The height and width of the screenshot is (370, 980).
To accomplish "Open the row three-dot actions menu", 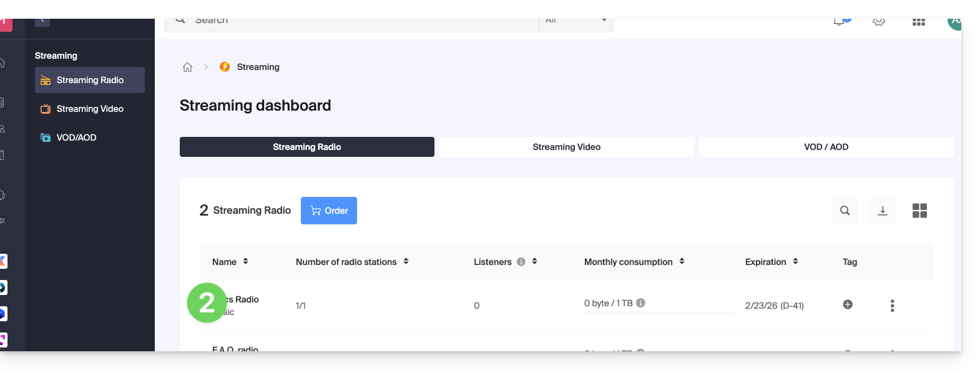I will click(x=892, y=306).
